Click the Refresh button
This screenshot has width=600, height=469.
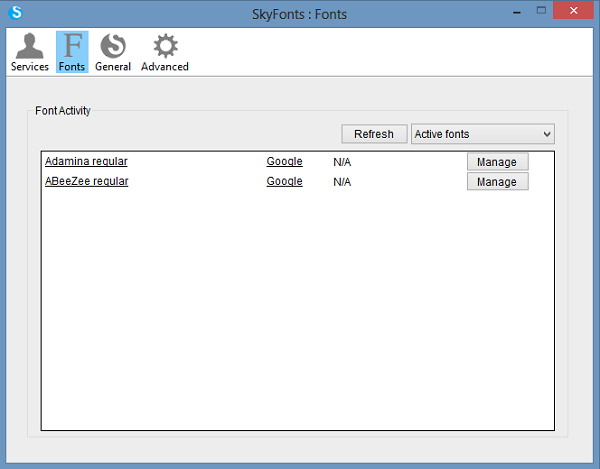pos(374,134)
